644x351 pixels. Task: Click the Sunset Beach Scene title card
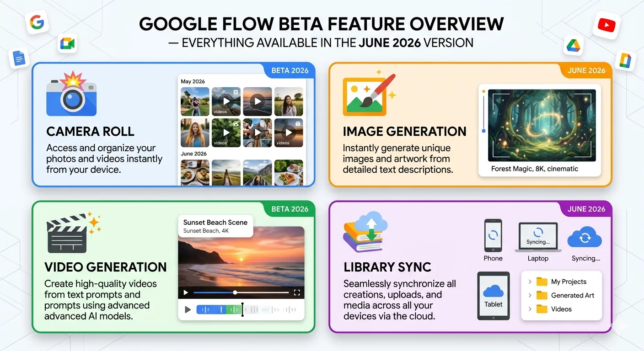coord(215,226)
